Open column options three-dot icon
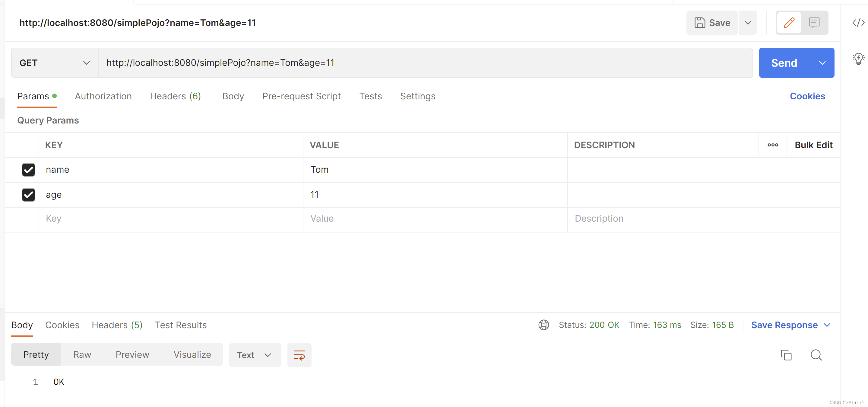868x407 pixels. pyautogui.click(x=773, y=145)
